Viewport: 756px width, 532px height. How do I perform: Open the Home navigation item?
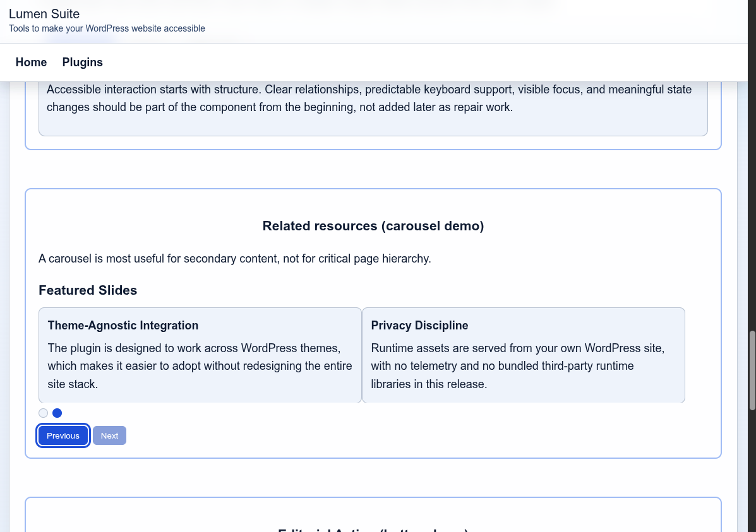(x=31, y=62)
